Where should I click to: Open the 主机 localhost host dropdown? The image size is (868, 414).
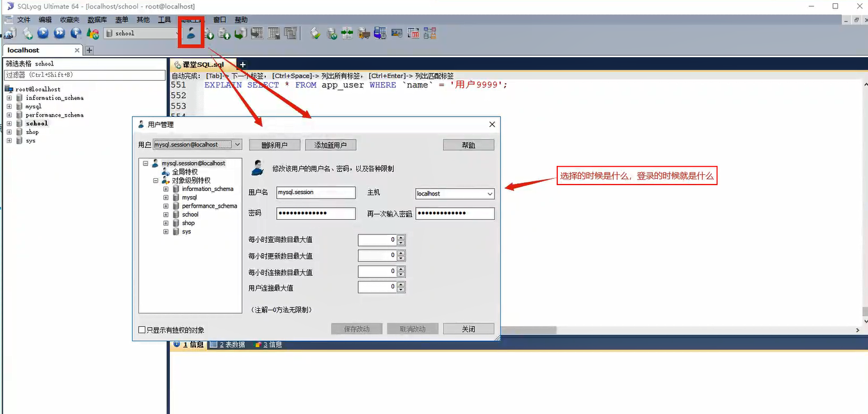[x=455, y=194]
